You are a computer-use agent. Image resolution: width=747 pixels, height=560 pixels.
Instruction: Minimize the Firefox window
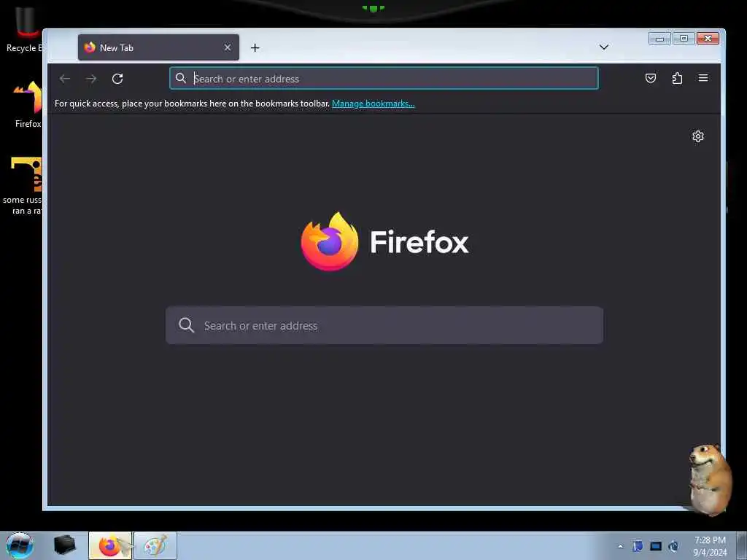click(x=659, y=39)
